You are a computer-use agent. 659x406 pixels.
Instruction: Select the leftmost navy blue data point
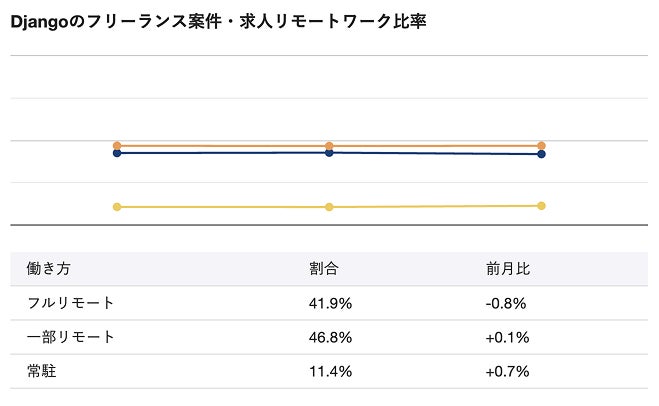point(117,153)
